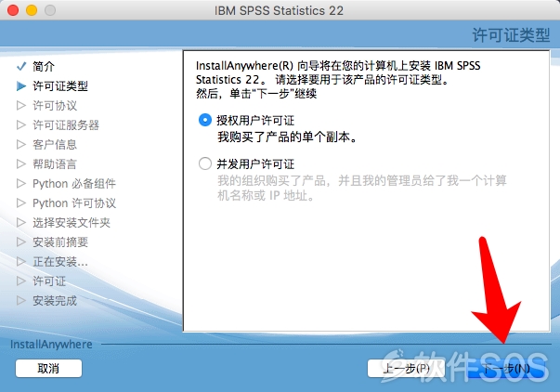
Task: Continue with 下一步(N) button
Action: click(x=506, y=368)
